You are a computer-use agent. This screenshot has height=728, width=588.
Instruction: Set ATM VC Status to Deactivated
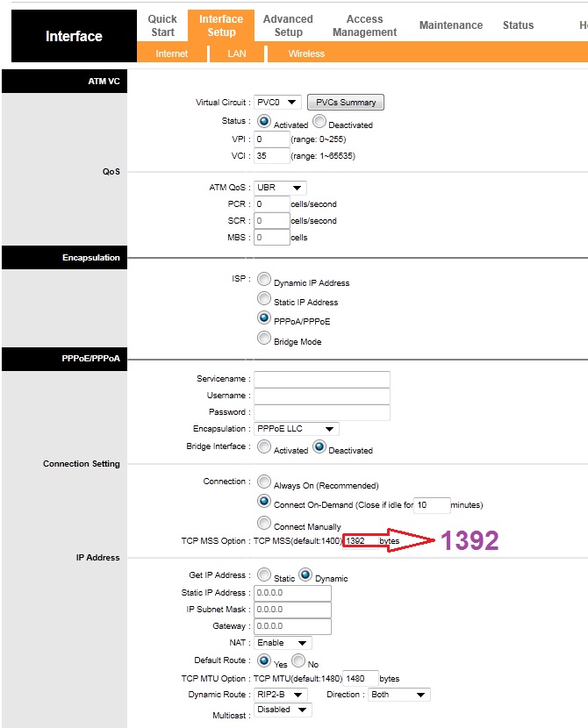tap(319, 121)
